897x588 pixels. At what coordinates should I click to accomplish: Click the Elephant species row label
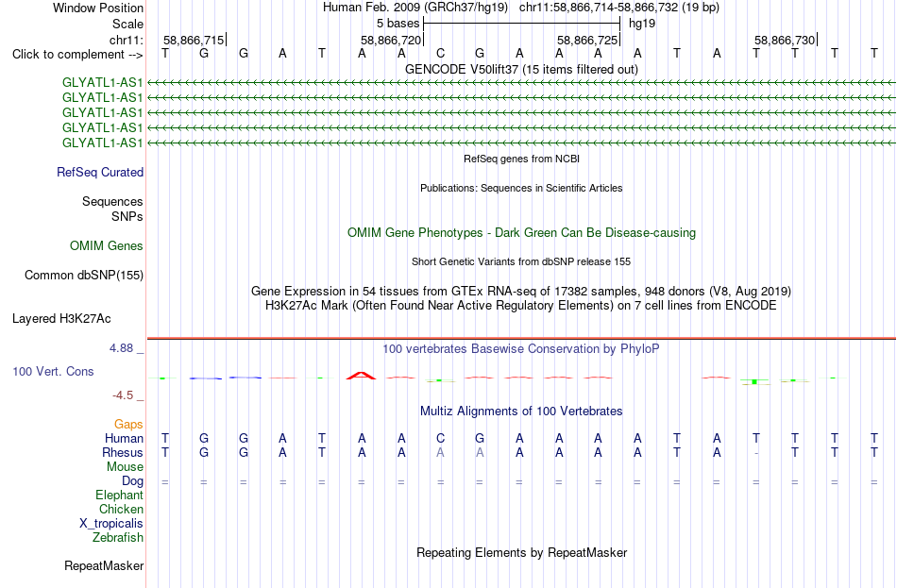(x=120, y=496)
